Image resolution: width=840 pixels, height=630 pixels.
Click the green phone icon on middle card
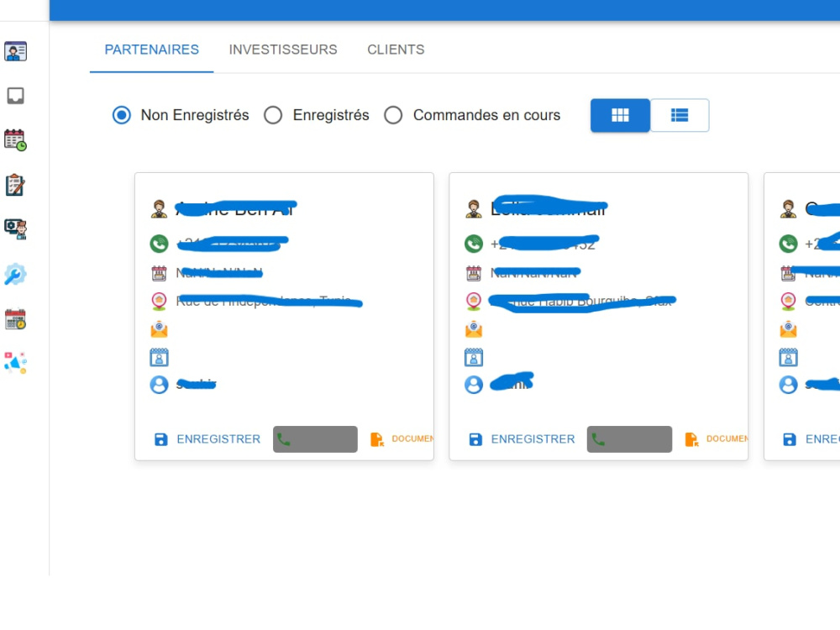click(474, 244)
